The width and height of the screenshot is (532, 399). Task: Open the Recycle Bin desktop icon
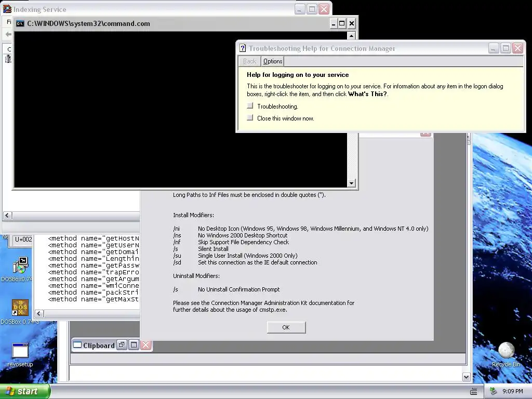pyautogui.click(x=506, y=350)
